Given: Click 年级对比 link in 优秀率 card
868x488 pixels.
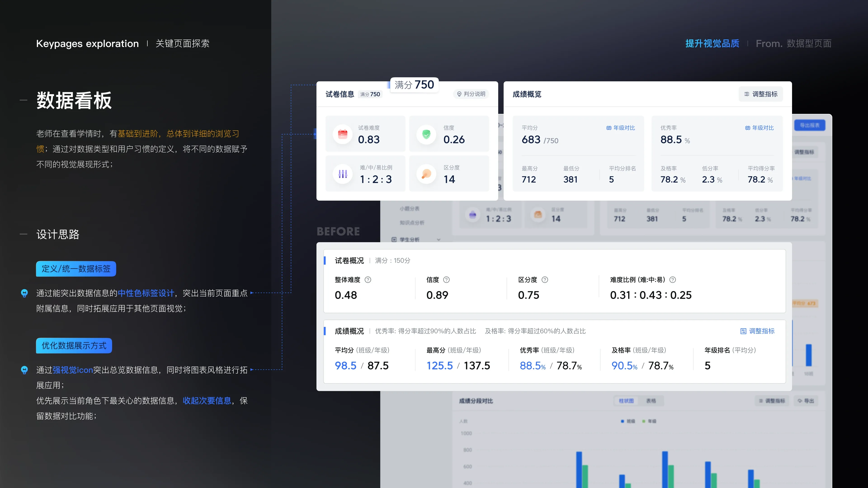Looking at the screenshot, I should (759, 128).
